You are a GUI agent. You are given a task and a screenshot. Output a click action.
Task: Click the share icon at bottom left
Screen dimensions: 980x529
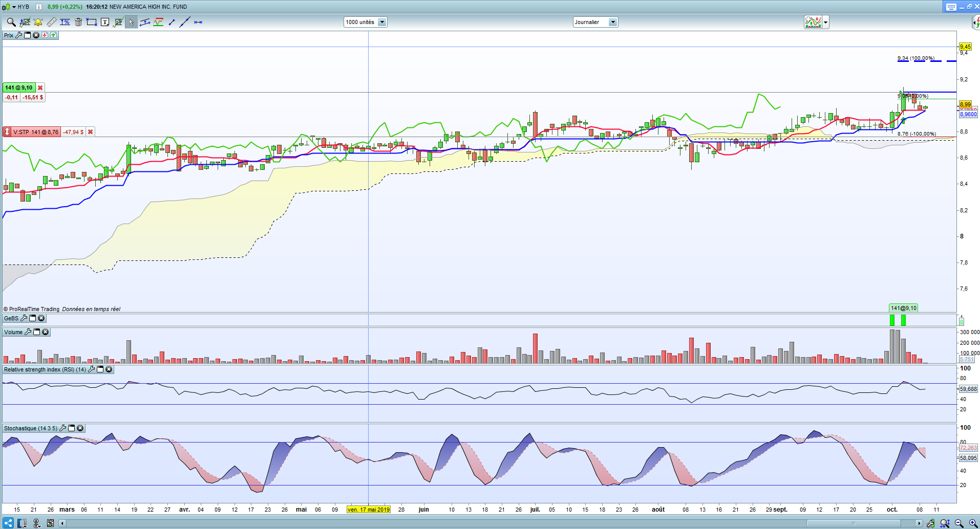click(x=8, y=523)
